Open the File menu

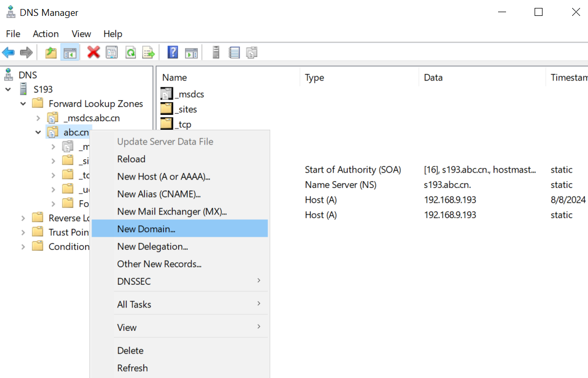[13, 34]
